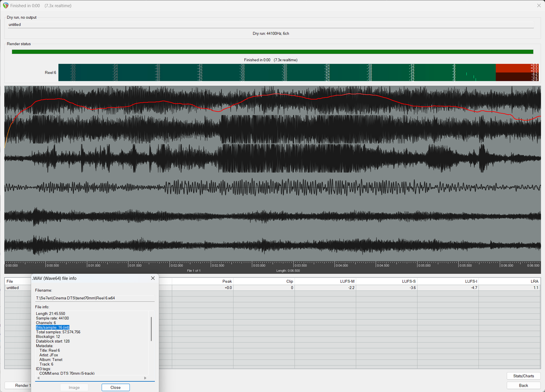545x392 pixels.
Task: Select the 'Total samples: 57,574,756' line
Action: (58, 332)
